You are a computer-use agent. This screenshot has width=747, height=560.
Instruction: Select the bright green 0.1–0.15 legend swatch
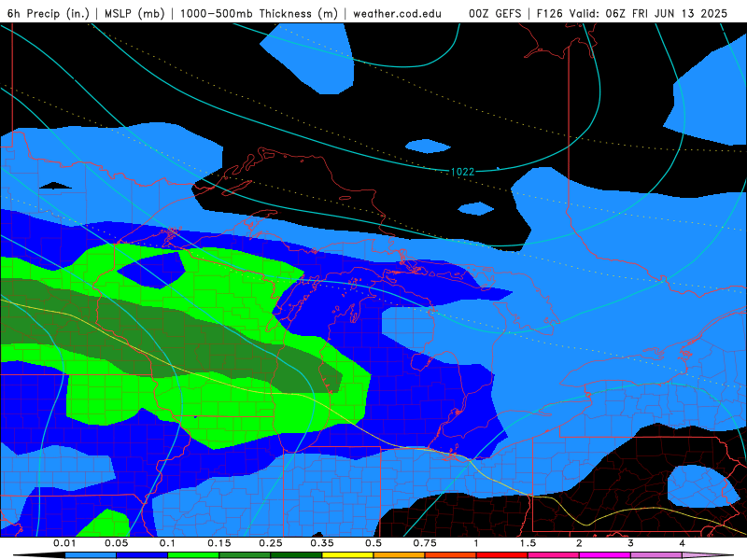[193, 555]
